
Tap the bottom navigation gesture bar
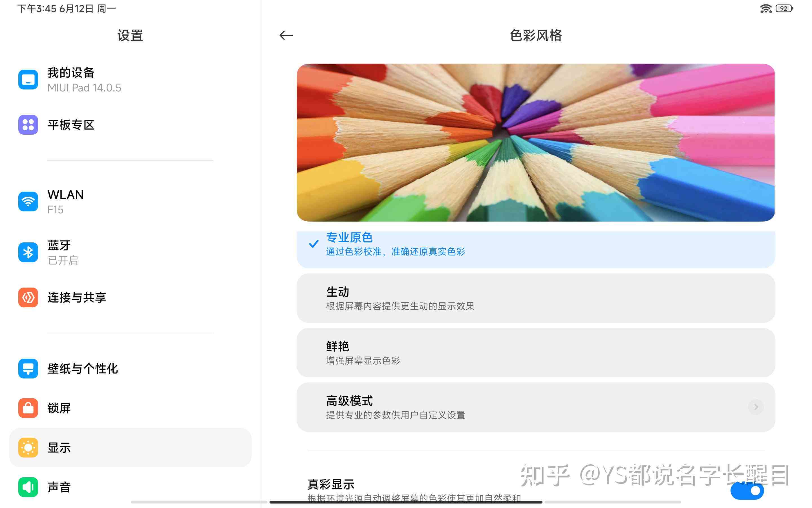coord(406,502)
